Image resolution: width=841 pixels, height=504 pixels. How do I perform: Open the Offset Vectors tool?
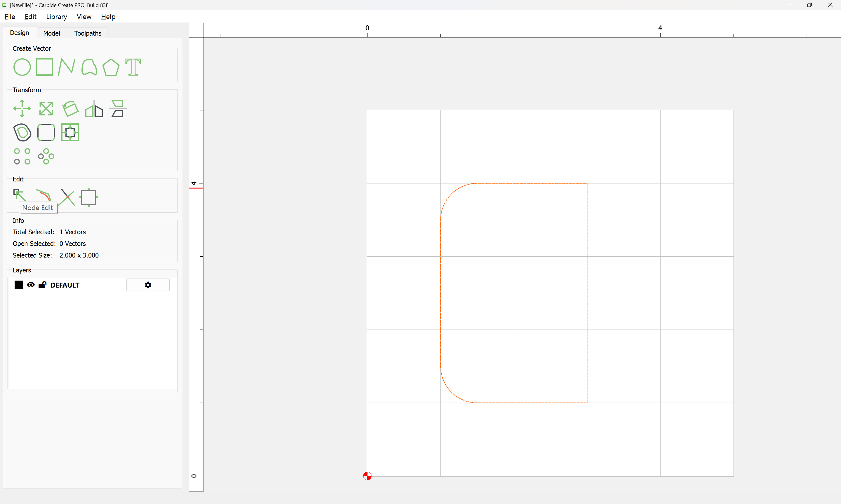point(22,132)
